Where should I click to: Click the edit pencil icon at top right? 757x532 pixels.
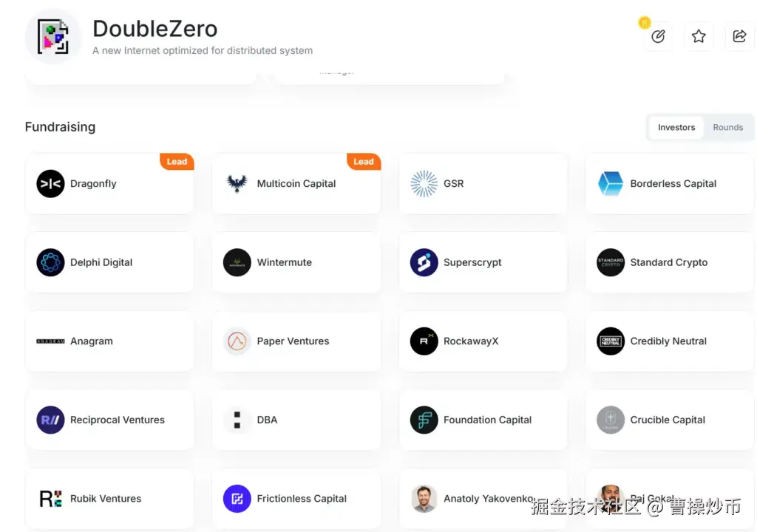[658, 36]
